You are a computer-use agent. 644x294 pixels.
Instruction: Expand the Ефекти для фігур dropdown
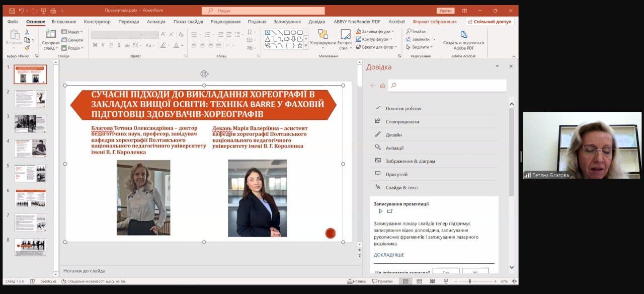pos(376,47)
